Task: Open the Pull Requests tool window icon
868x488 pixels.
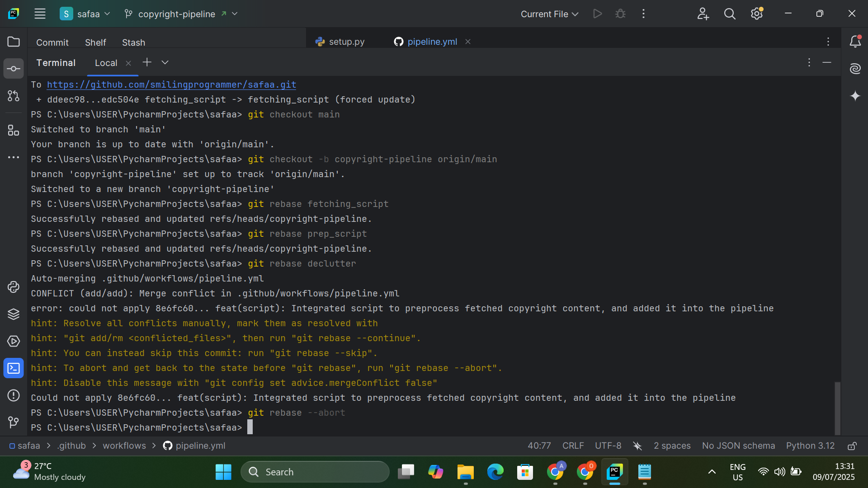Action: coord(14,96)
